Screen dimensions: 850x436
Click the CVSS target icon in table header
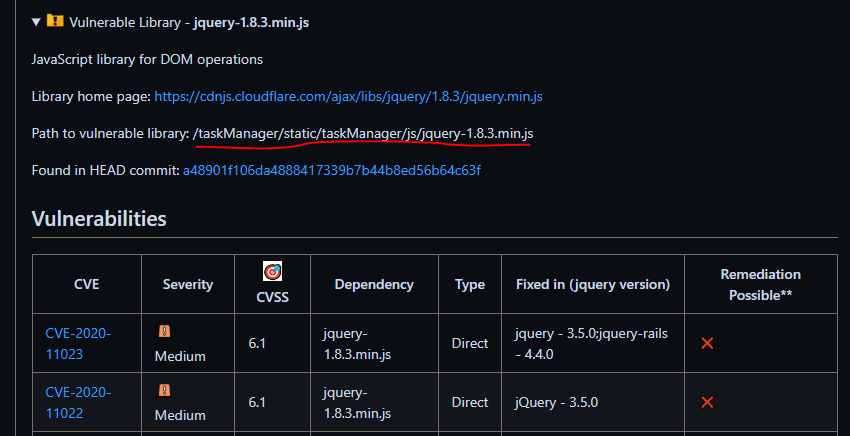tap(272, 271)
